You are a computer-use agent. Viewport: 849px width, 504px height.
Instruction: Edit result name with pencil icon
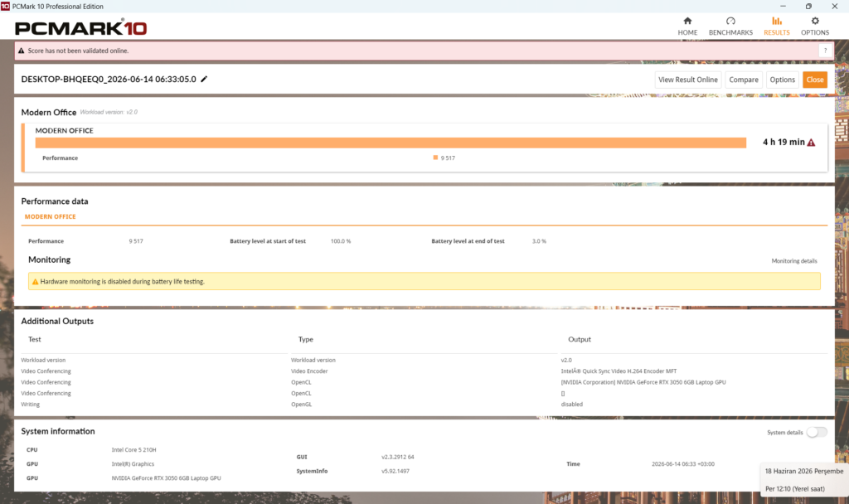click(204, 79)
